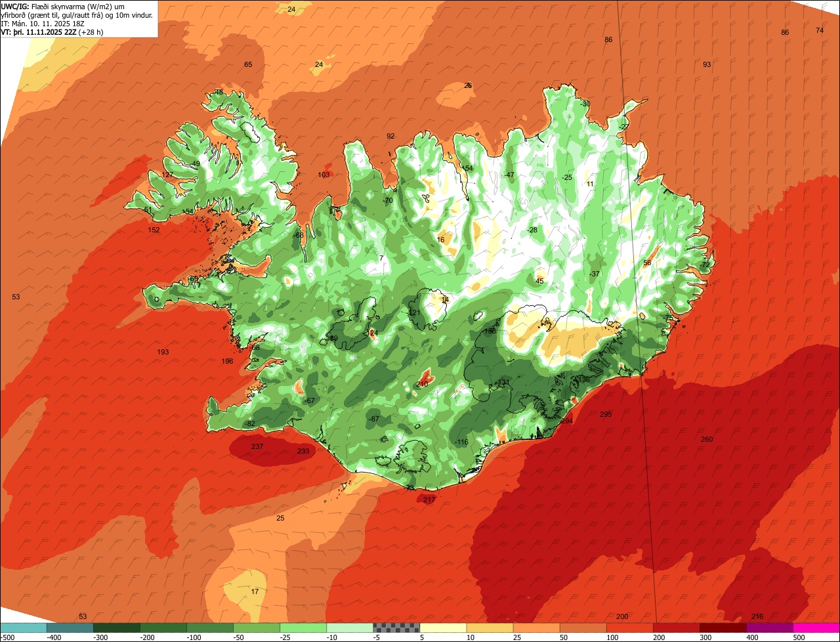Click the magenta legend swatch above 500
Screen dimensions: 840x642
pyautogui.click(x=816, y=628)
